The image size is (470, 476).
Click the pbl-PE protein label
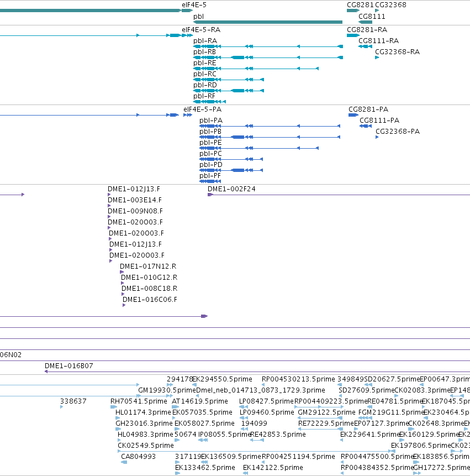tap(211, 143)
